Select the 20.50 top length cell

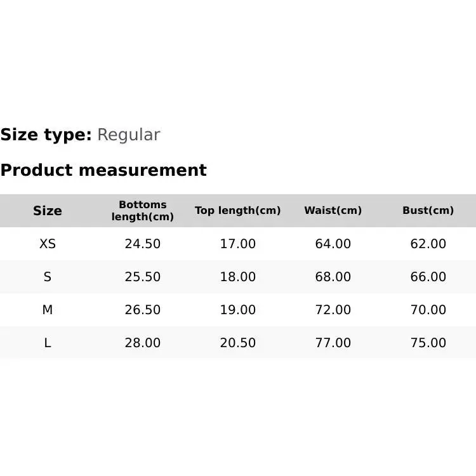point(238,343)
